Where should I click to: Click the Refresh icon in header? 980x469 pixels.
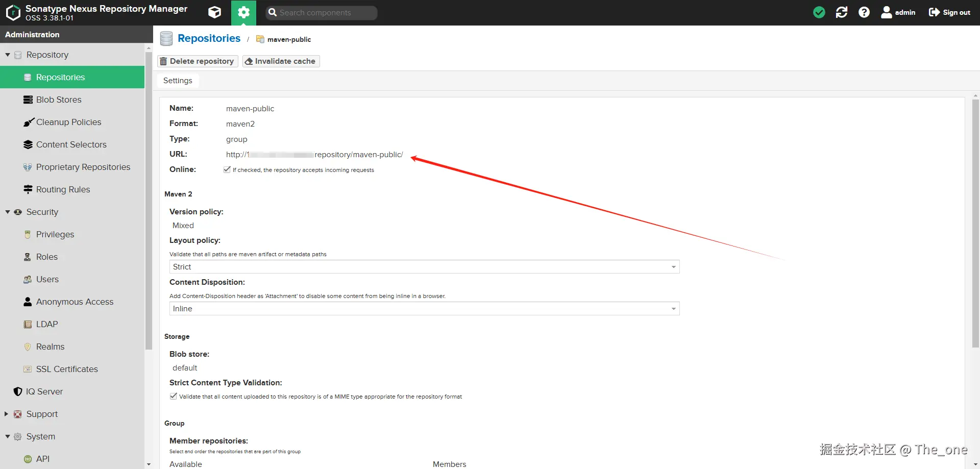(842, 12)
